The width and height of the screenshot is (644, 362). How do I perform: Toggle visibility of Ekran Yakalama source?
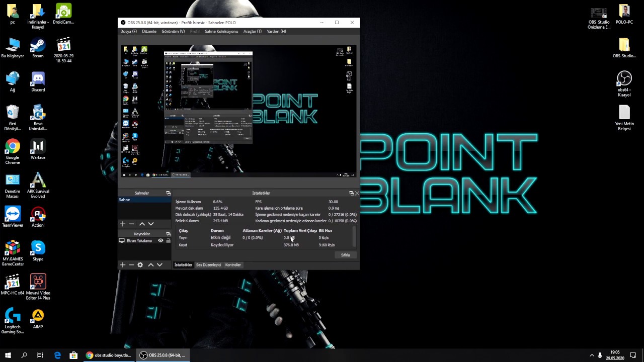click(160, 241)
